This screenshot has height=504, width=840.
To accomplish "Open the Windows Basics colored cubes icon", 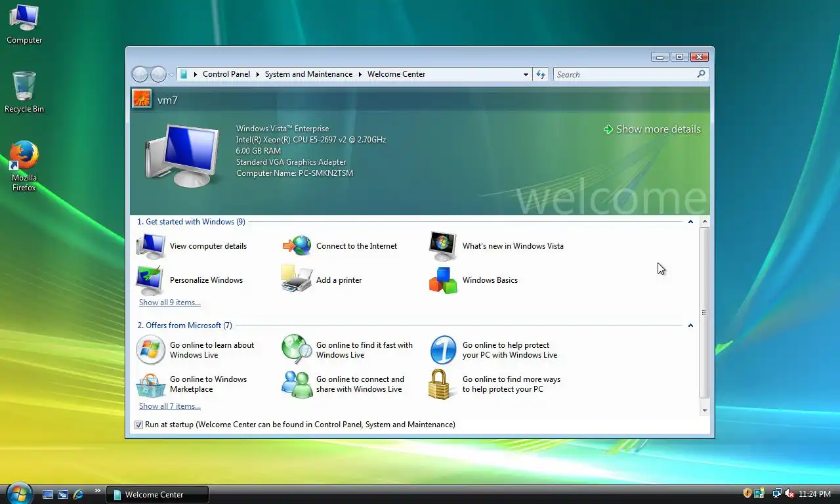I will [443, 280].
